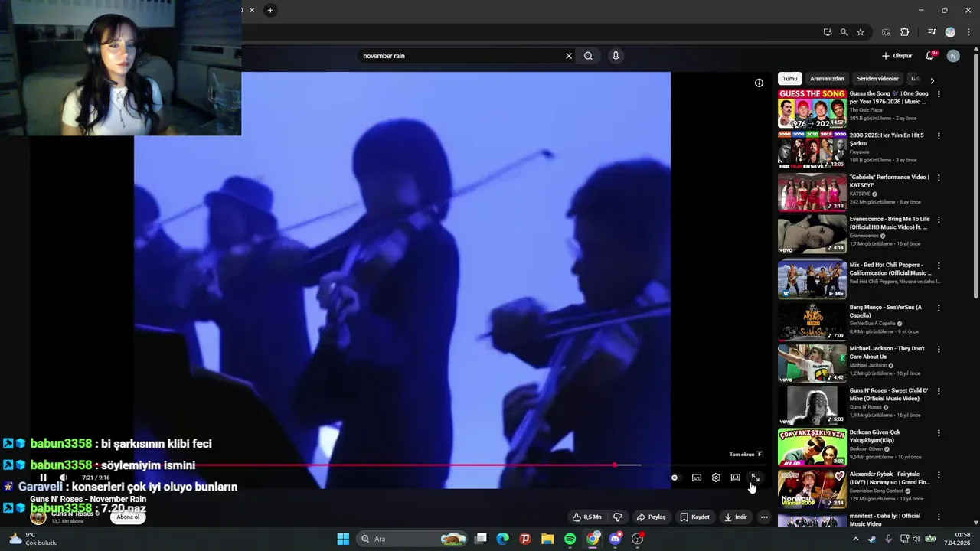Open Chrome extensions puzzle icon
Screen dimensions: 980x551
click(x=904, y=32)
